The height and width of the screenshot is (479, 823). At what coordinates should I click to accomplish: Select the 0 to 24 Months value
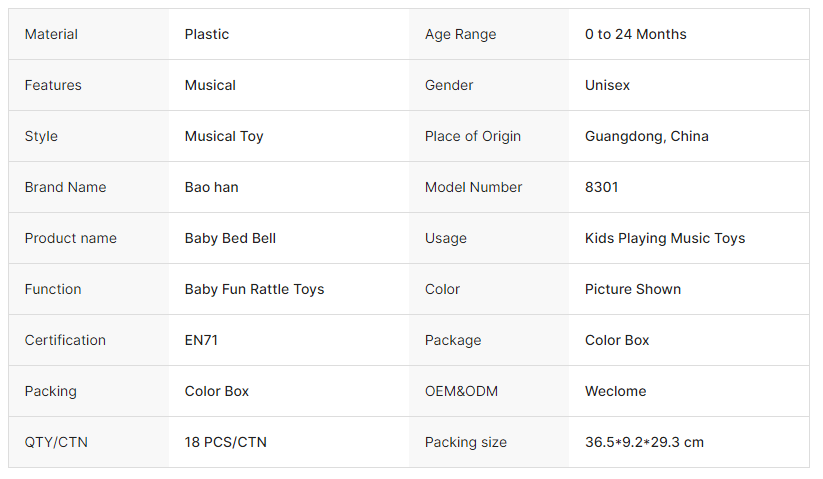coord(636,34)
